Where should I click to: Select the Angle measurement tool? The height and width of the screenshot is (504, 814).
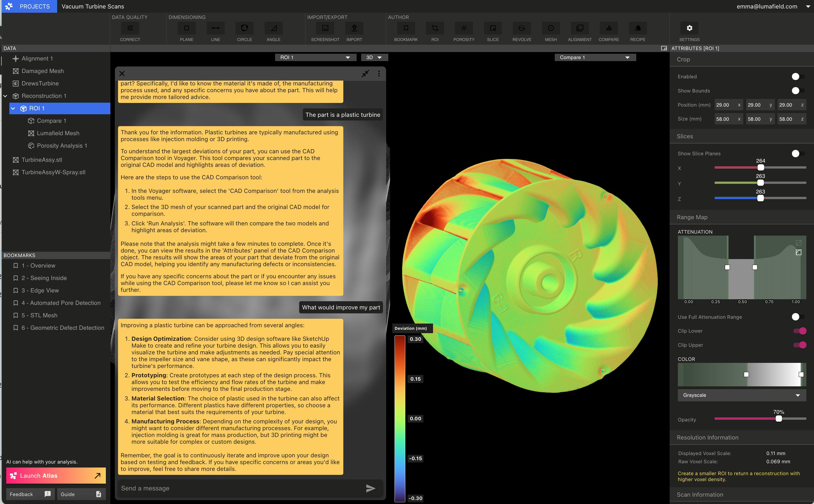[x=273, y=28]
